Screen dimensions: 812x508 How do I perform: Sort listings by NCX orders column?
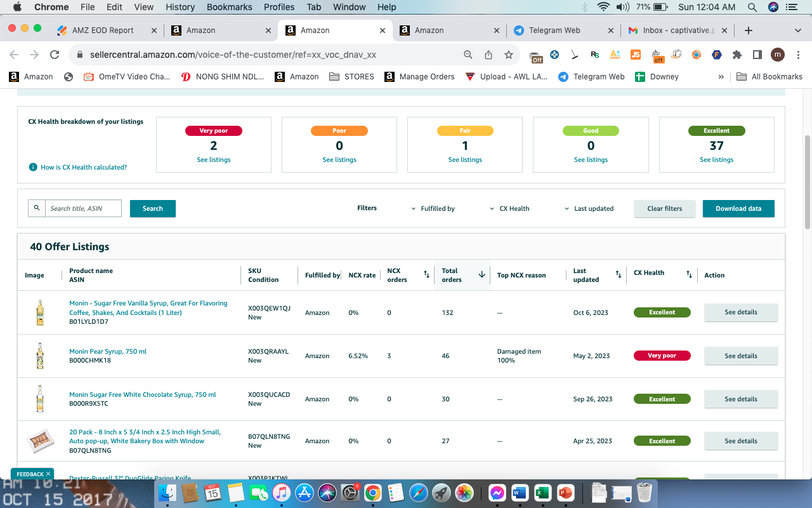click(x=427, y=274)
